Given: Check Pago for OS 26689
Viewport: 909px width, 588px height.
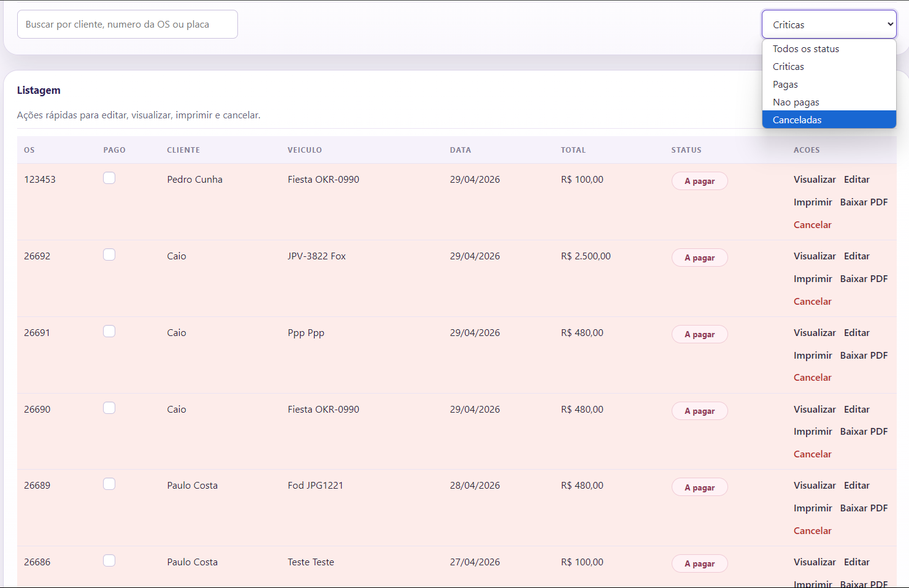Looking at the screenshot, I should [x=109, y=484].
